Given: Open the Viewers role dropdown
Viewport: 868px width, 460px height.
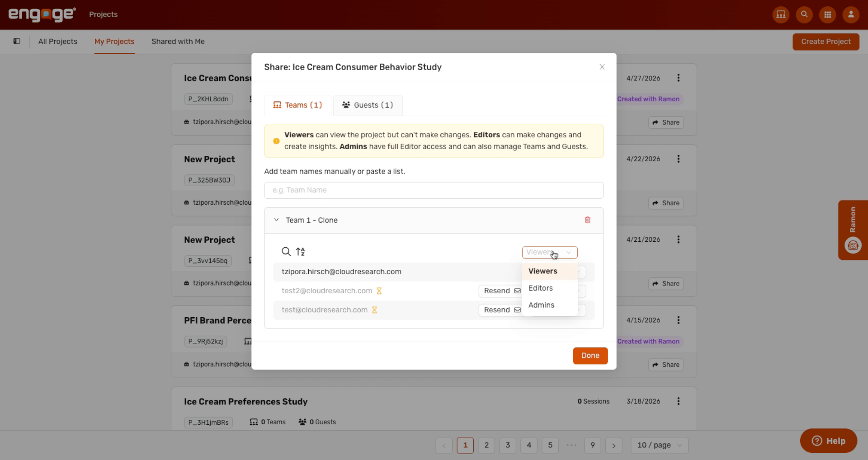Looking at the screenshot, I should pyautogui.click(x=549, y=252).
